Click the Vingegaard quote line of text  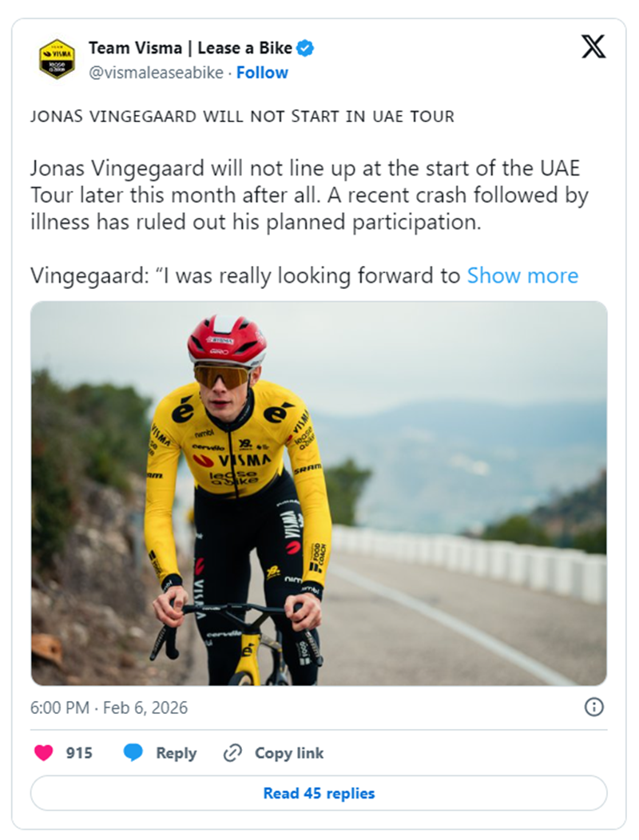246,275
